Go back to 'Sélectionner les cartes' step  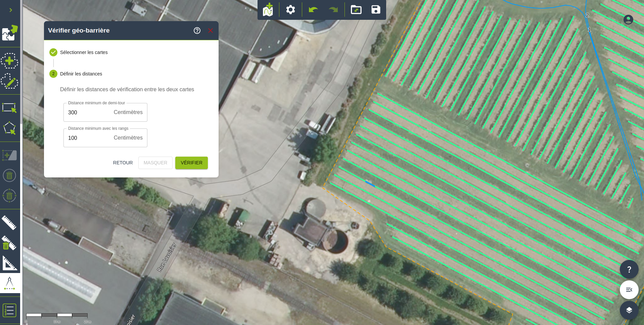pos(84,52)
